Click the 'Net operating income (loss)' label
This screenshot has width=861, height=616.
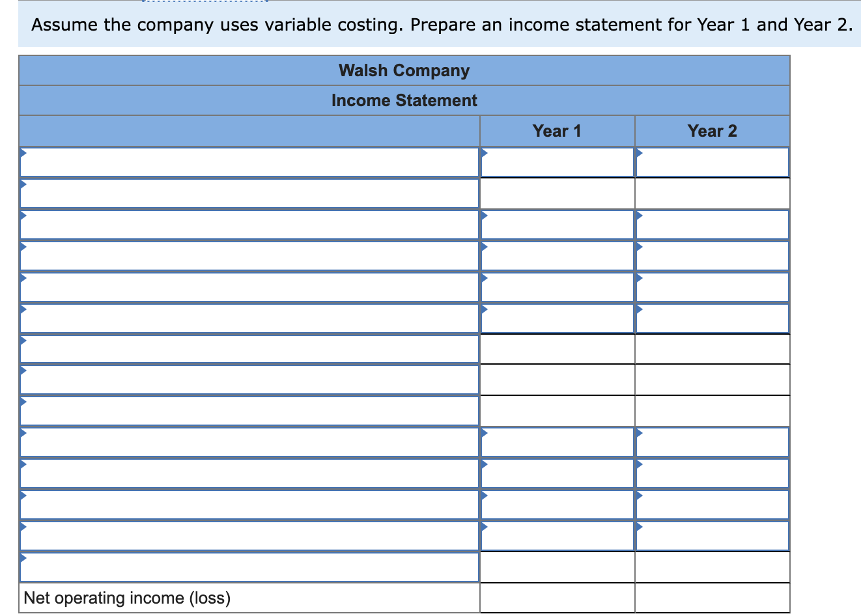[x=127, y=598]
